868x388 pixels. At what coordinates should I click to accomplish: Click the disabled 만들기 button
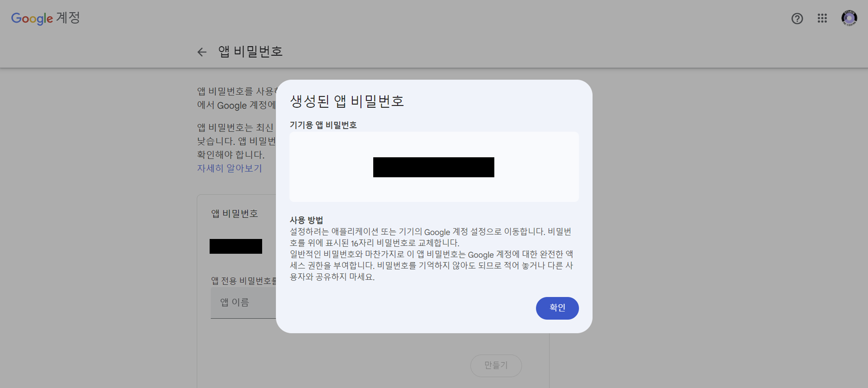click(x=496, y=365)
